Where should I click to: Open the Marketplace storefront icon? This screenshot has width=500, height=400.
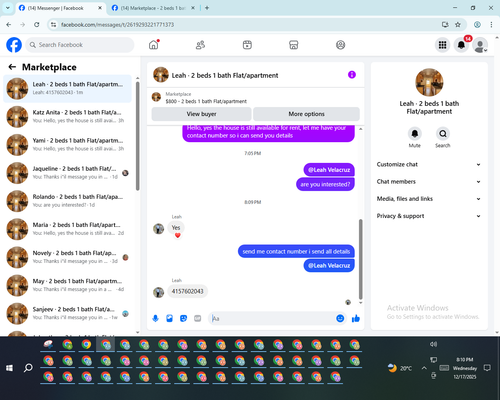[294, 45]
